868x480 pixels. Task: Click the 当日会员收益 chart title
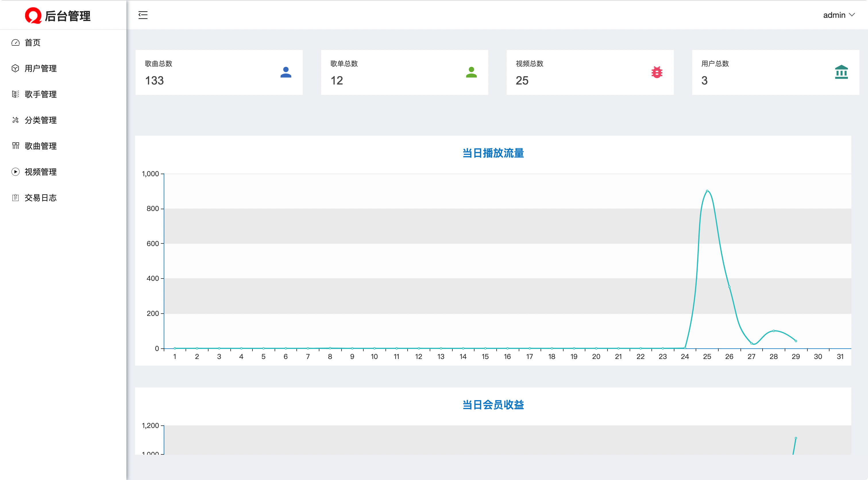[x=493, y=404]
